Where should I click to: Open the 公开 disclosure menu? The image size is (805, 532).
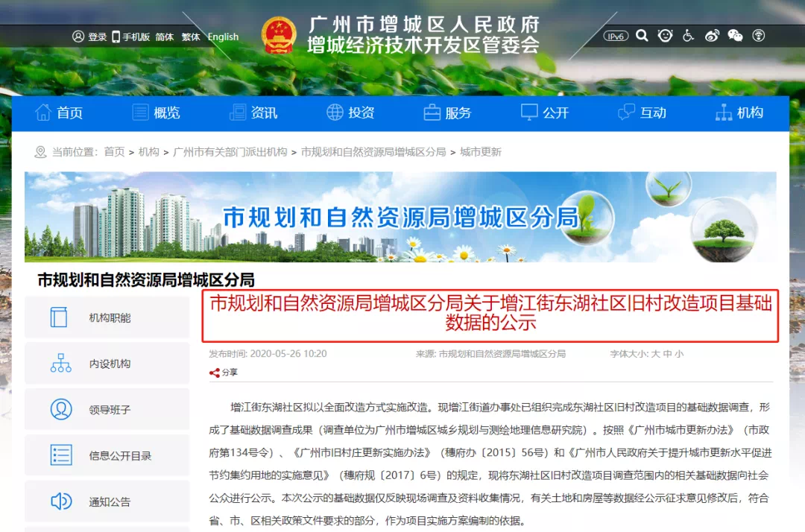tap(555, 113)
